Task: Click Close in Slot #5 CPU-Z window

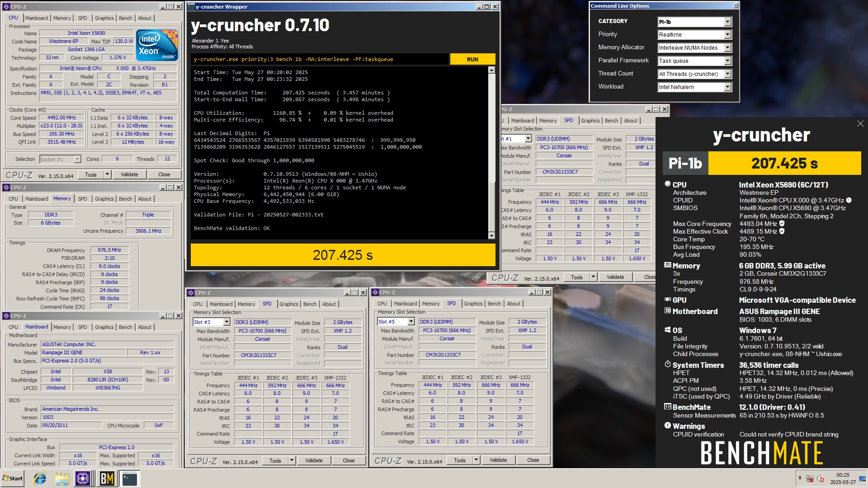Action: point(533,460)
